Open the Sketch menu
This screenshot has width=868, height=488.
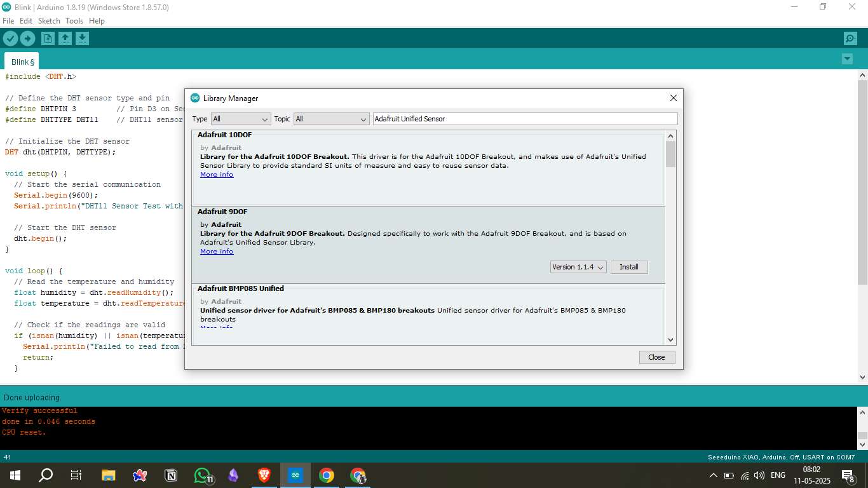[49, 21]
